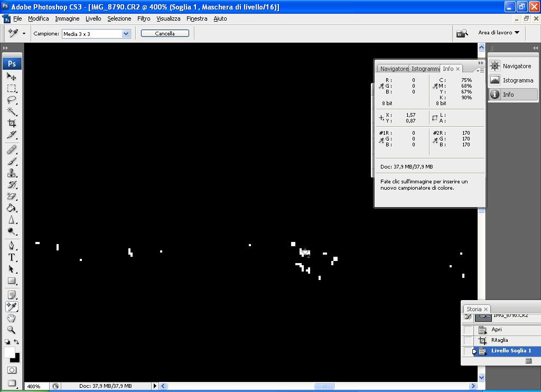Viewport: 541px width, 392px height.
Task: Choose the Type (T) tool
Action: tap(12, 257)
